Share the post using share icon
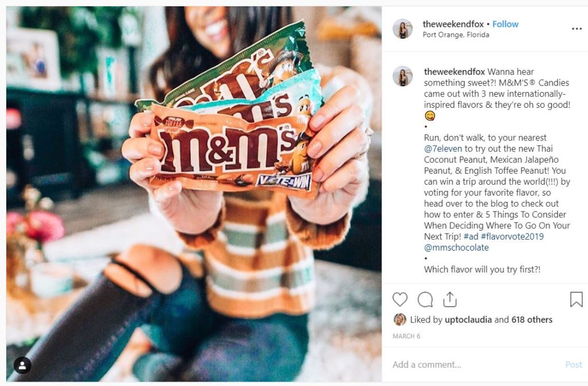The image size is (588, 386). pos(450,299)
